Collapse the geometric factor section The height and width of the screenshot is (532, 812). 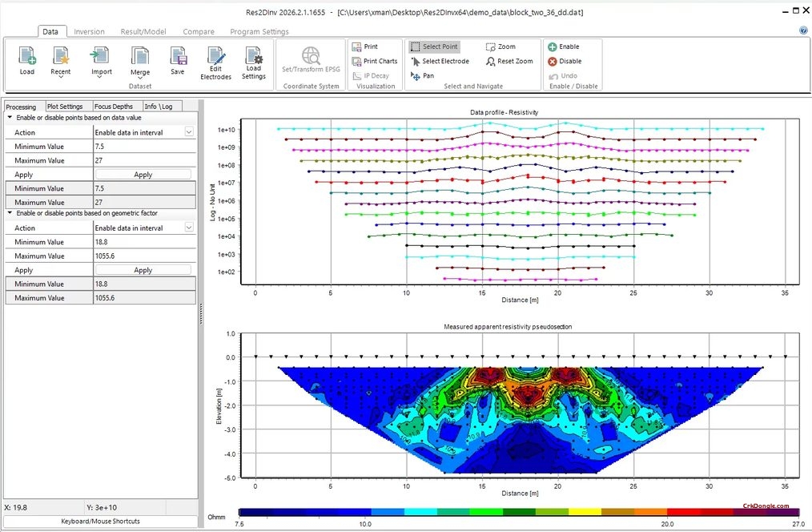point(10,213)
